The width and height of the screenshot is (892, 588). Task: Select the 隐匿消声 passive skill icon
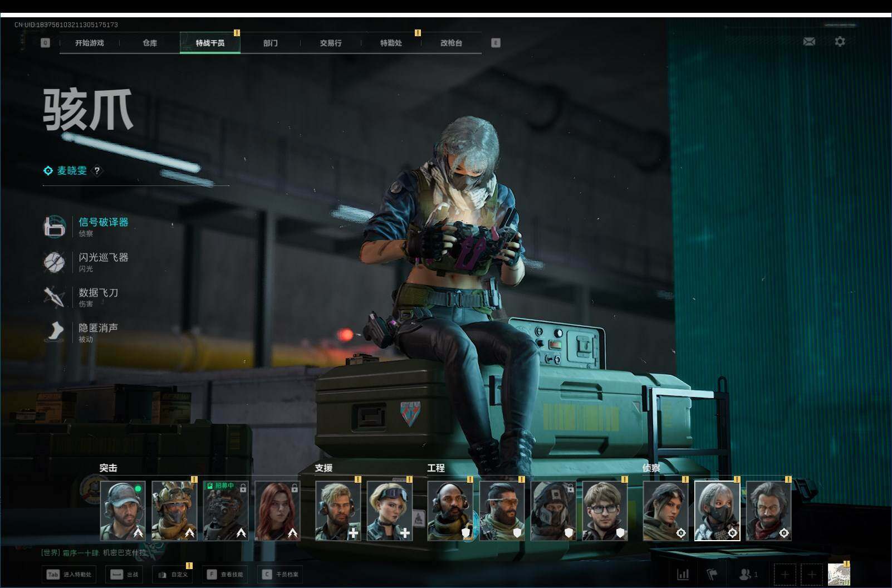tap(55, 332)
